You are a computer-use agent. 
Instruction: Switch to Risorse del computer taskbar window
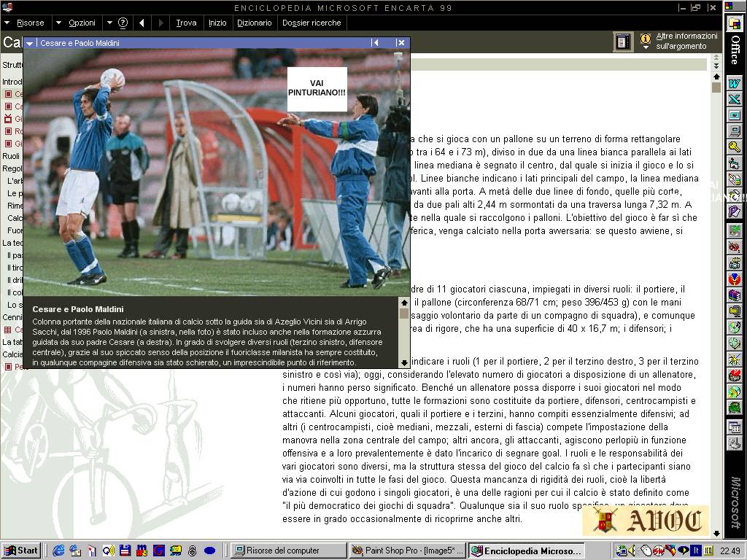coord(289,551)
